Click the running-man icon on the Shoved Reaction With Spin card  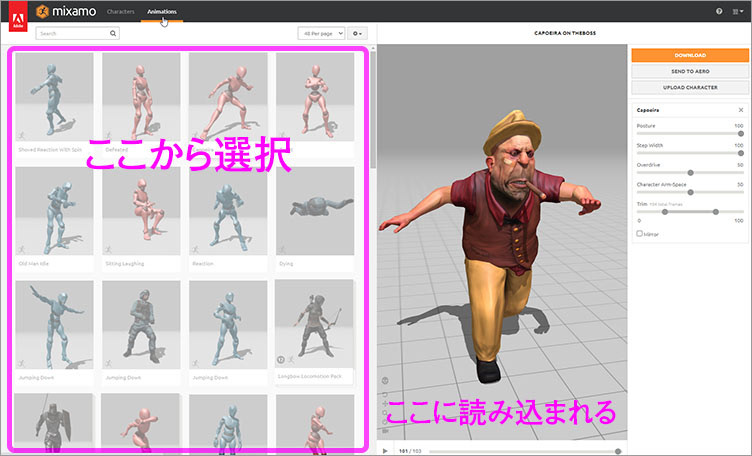tap(21, 136)
